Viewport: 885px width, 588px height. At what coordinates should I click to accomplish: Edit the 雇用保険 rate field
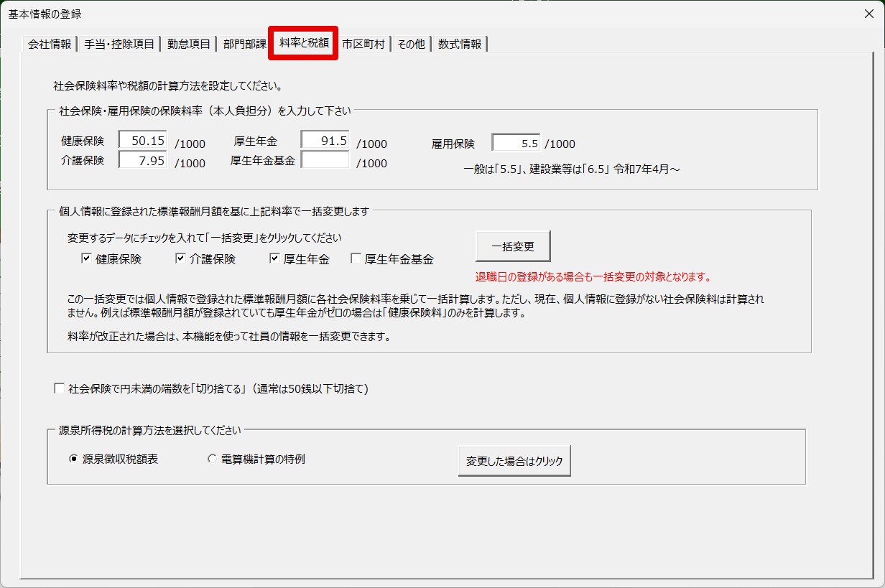pyautogui.click(x=516, y=143)
